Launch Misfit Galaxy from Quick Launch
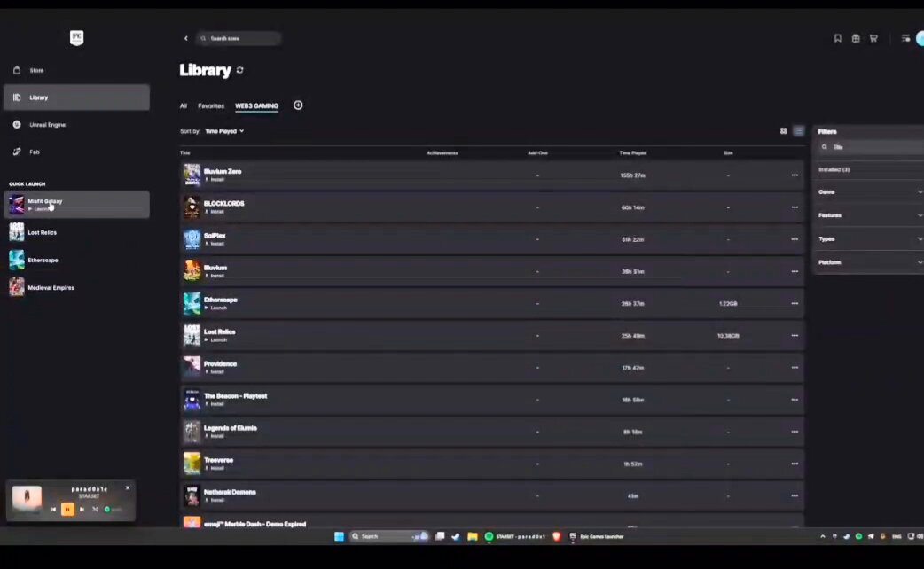 click(x=76, y=205)
